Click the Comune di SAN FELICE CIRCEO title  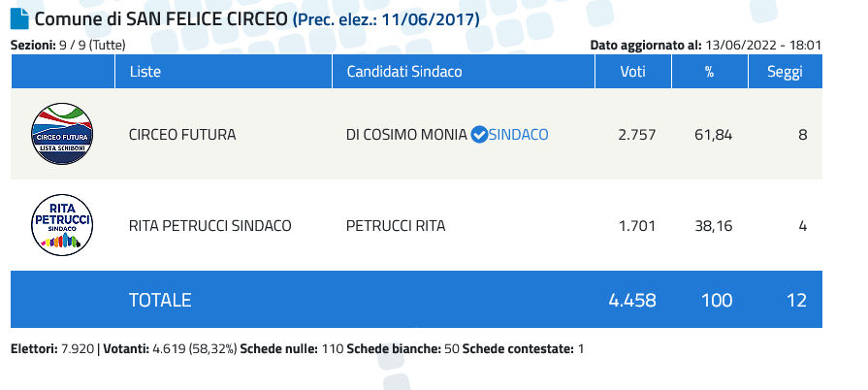click(162, 19)
